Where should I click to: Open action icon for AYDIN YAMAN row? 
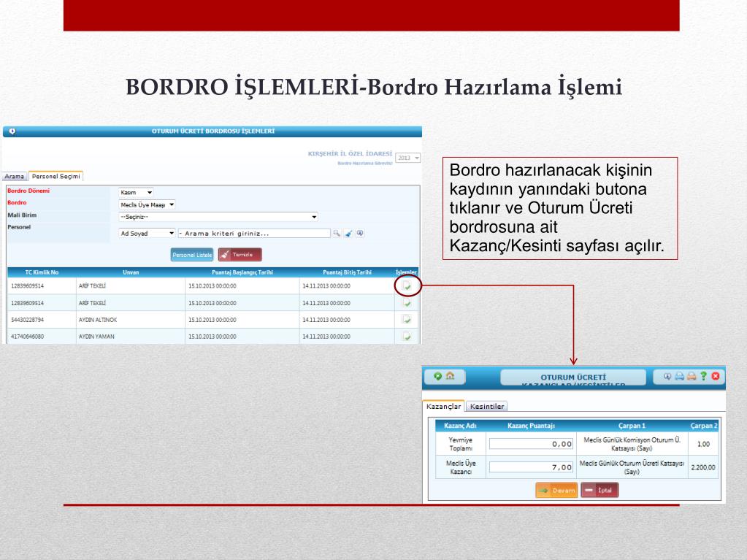[407, 336]
